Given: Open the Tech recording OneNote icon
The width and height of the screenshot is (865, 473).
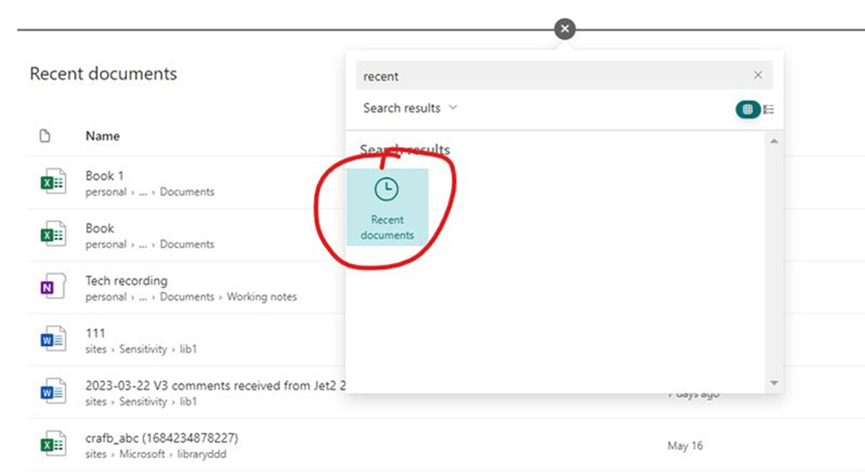Looking at the screenshot, I should point(53,287).
